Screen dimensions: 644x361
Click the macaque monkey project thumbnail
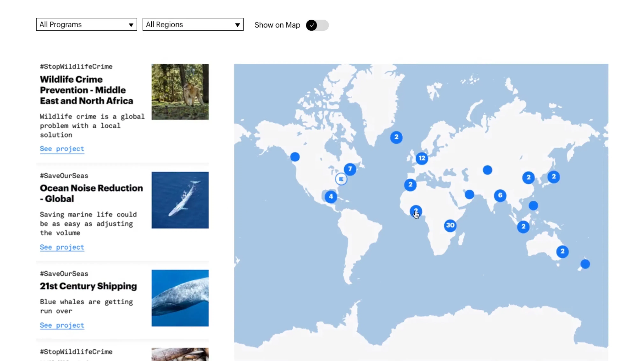180,92
